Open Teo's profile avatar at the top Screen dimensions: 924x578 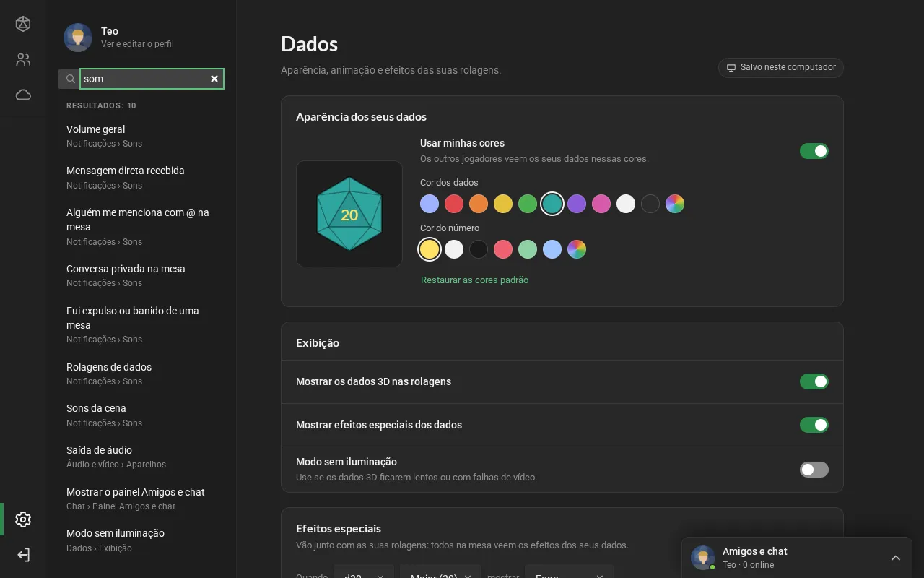[x=78, y=38]
